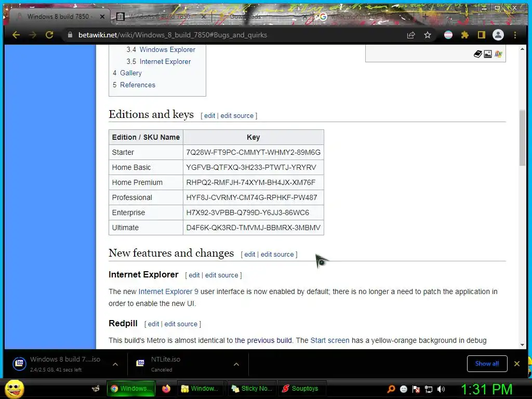This screenshot has width=532, height=399.
Task: Open the Chrome profile avatar
Action: [498, 35]
